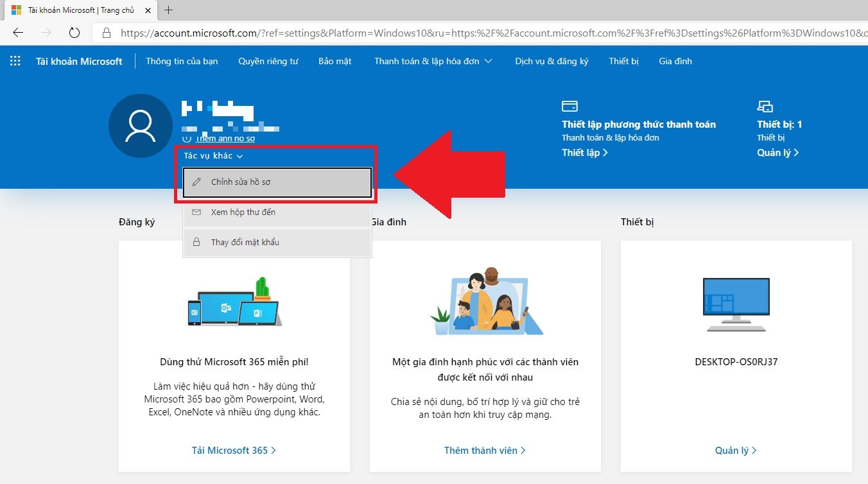The image size is (868, 484).
Task: Expand the Tác vụ khác dropdown
Action: coord(213,155)
